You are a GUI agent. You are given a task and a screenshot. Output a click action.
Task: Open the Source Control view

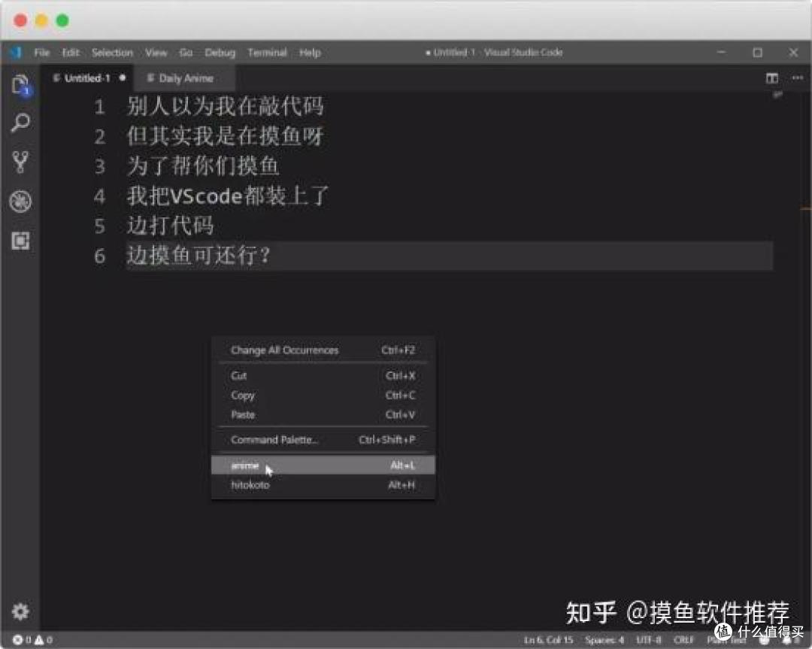21,162
